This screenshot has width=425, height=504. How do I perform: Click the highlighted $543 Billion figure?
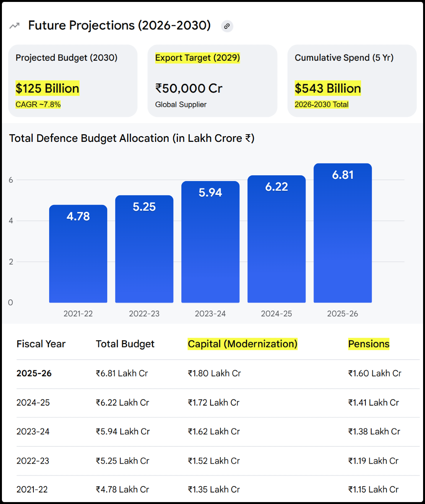pos(327,88)
